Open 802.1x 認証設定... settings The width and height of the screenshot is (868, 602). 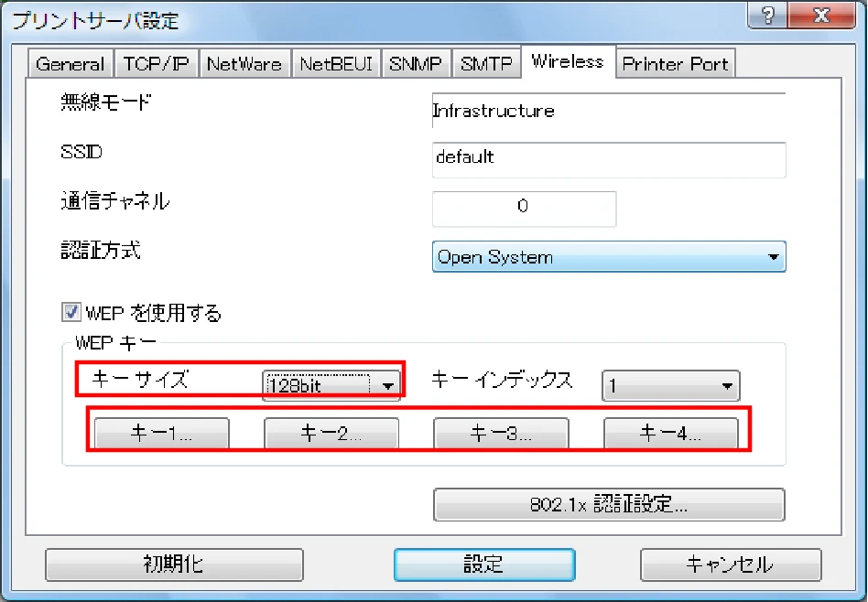click(609, 504)
